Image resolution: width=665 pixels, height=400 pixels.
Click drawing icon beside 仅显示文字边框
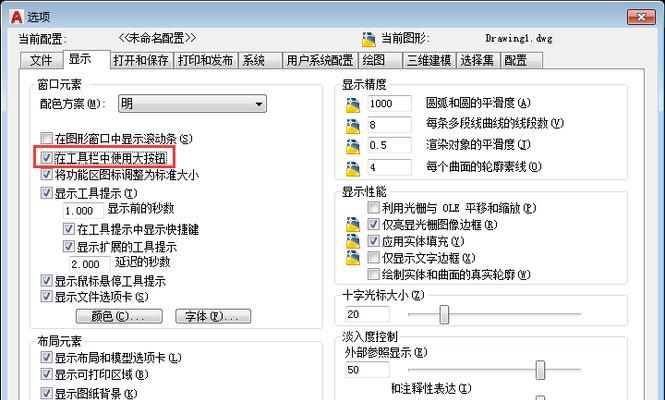(352, 258)
